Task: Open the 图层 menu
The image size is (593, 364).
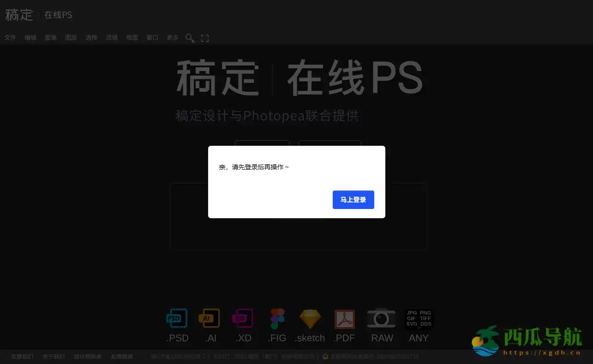Action: click(x=71, y=37)
